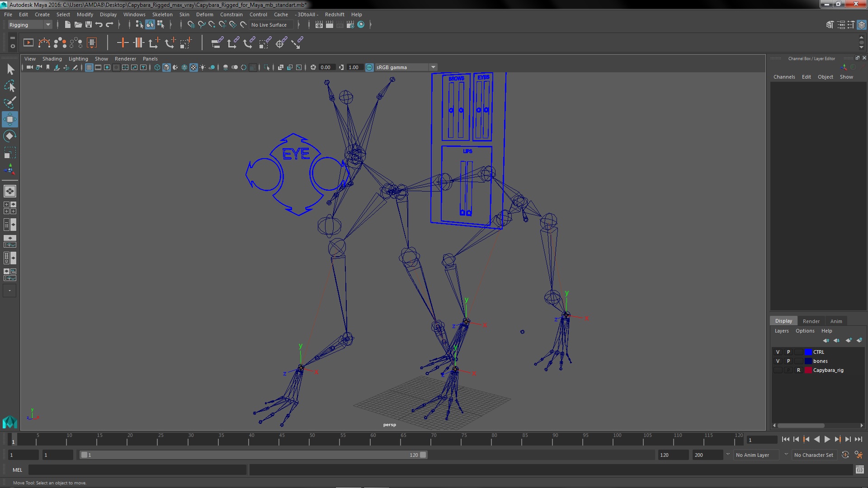868x488 pixels.
Task: Toggle visibility of Capybara_rig layer
Action: click(778, 370)
